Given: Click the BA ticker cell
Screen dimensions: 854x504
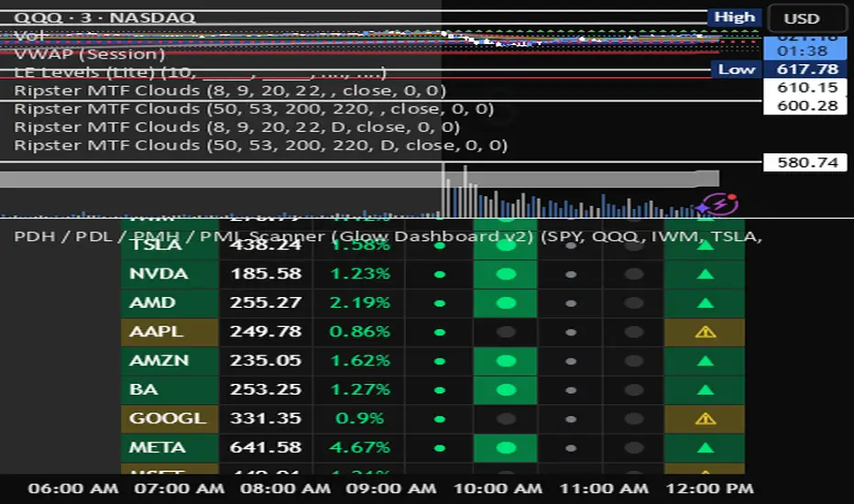Looking at the screenshot, I should (170, 389).
